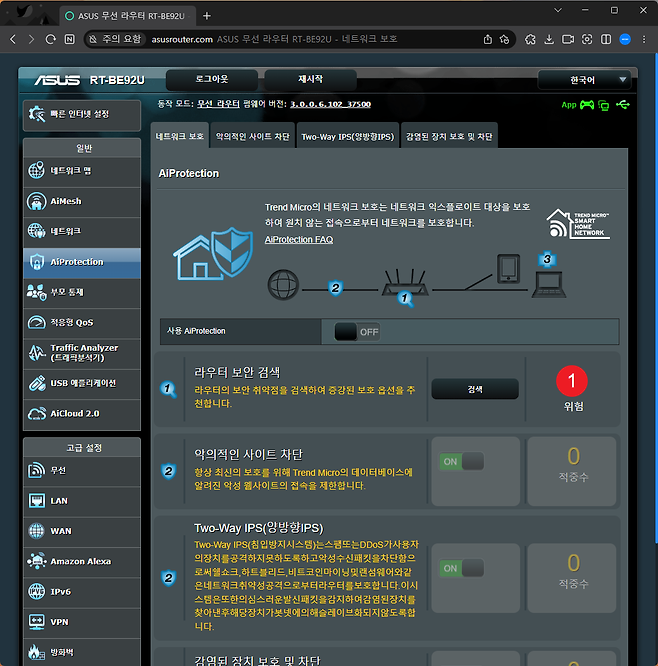The height and width of the screenshot is (666, 658).
Task: Switch to the Two-Way IPS(양방향IPS) tab
Action: pos(347,136)
